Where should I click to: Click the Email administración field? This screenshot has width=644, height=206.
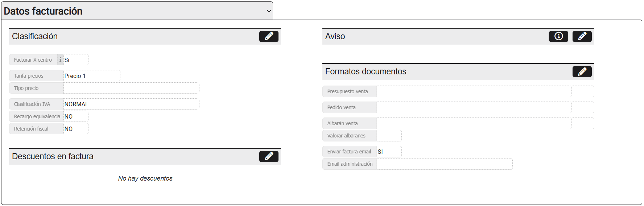click(x=445, y=164)
